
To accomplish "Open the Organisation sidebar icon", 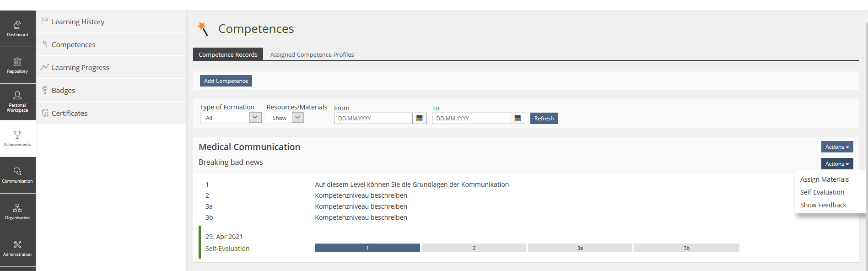I will click(x=17, y=211).
